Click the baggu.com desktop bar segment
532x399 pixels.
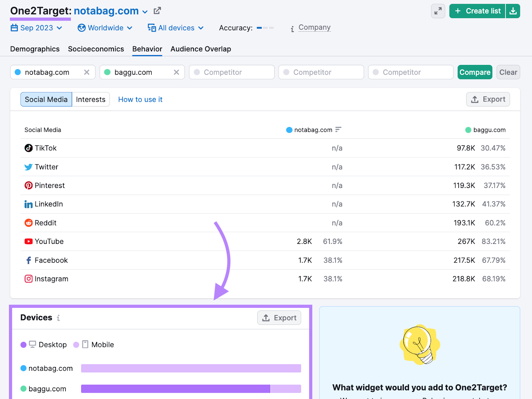pos(176,389)
